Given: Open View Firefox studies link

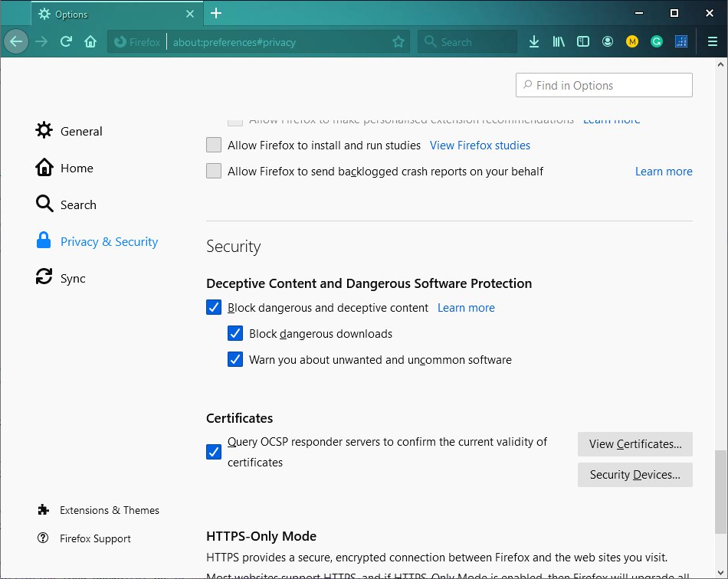Looking at the screenshot, I should coord(480,146).
